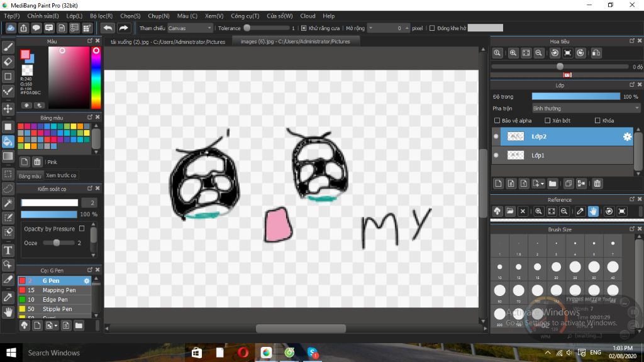Select the Move tool with four arrows

pos(8,109)
